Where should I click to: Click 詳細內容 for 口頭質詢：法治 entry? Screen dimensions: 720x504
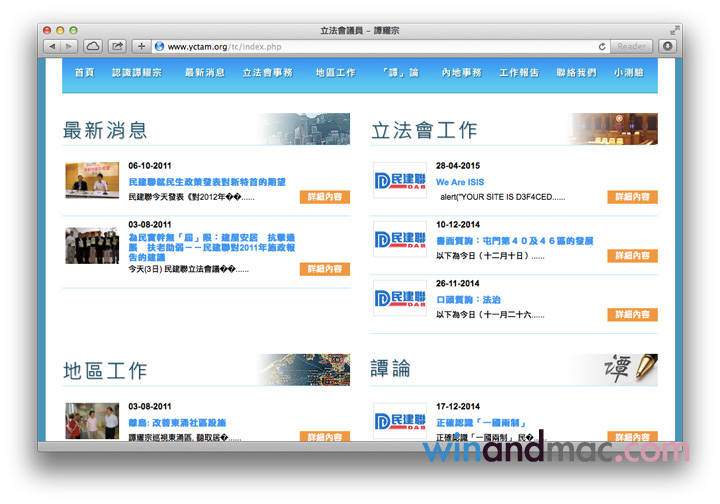[x=632, y=315]
